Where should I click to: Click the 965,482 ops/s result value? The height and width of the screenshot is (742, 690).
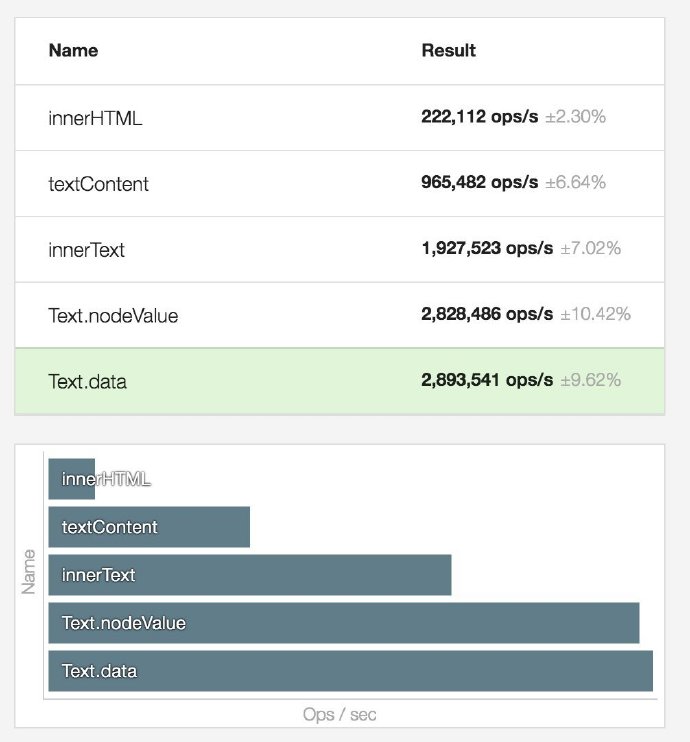(480, 183)
